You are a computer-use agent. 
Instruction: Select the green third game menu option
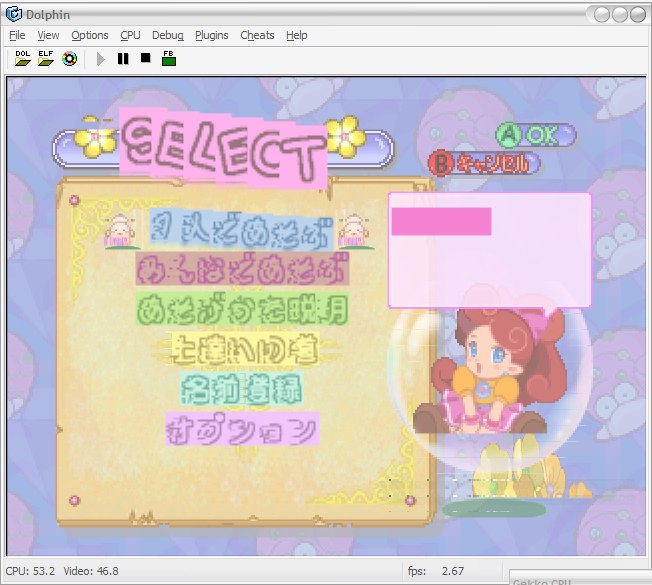(x=242, y=309)
